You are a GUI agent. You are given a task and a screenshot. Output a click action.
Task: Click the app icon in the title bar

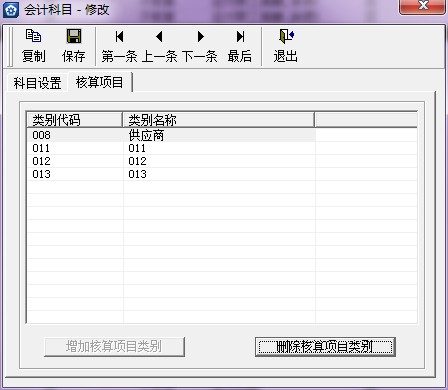coord(11,9)
